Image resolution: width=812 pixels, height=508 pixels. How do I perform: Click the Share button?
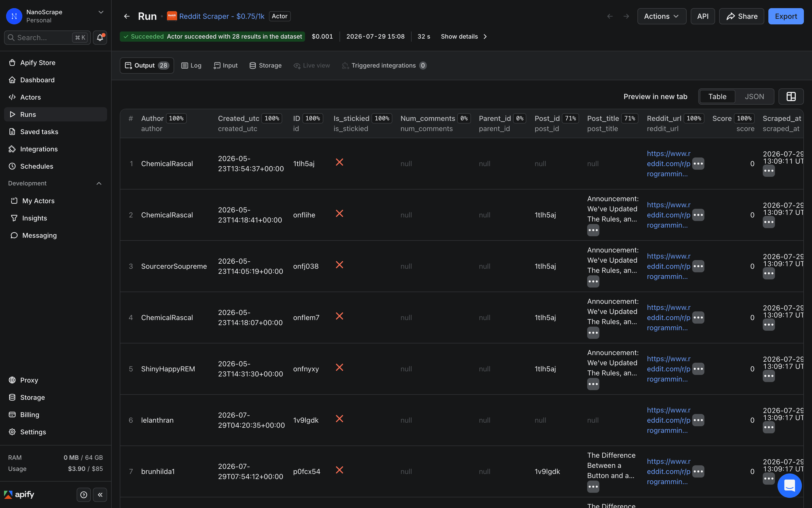click(x=741, y=16)
